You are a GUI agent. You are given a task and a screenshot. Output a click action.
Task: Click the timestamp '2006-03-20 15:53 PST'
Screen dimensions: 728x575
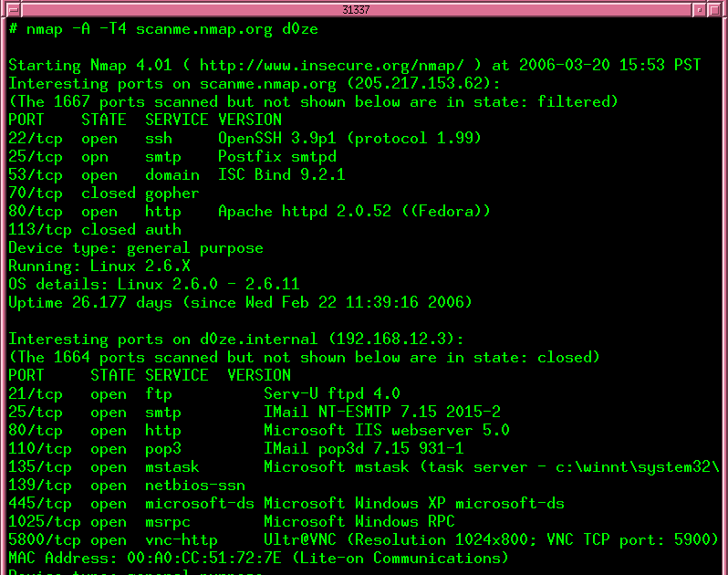[609, 66]
